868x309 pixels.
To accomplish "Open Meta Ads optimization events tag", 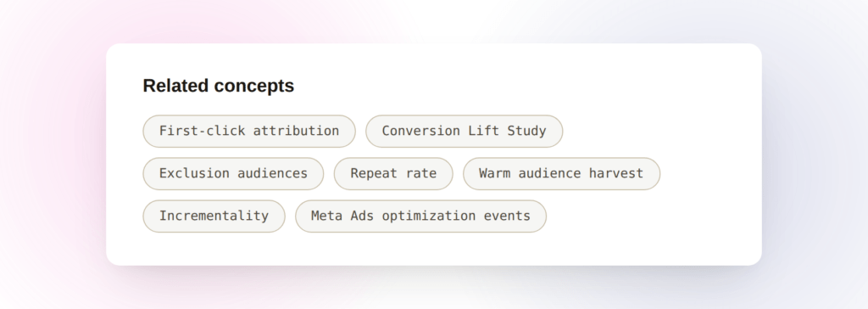I will (x=420, y=216).
